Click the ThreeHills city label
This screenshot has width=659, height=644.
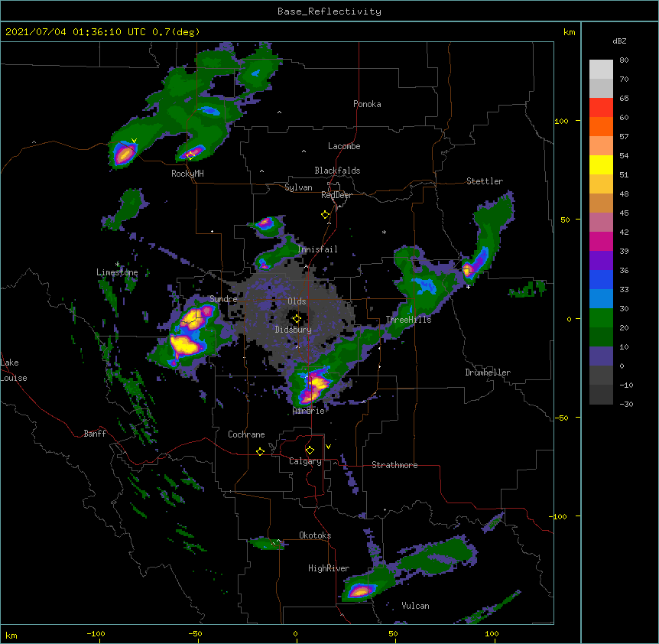(408, 320)
